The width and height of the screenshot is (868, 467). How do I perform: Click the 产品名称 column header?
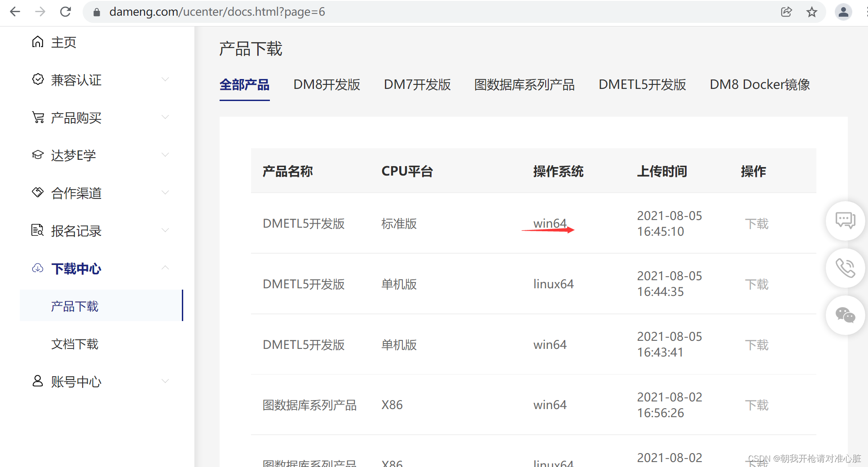coord(287,171)
